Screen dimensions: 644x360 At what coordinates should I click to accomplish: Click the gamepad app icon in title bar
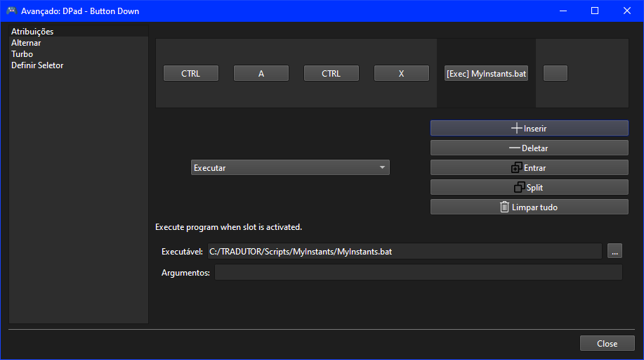click(x=11, y=11)
